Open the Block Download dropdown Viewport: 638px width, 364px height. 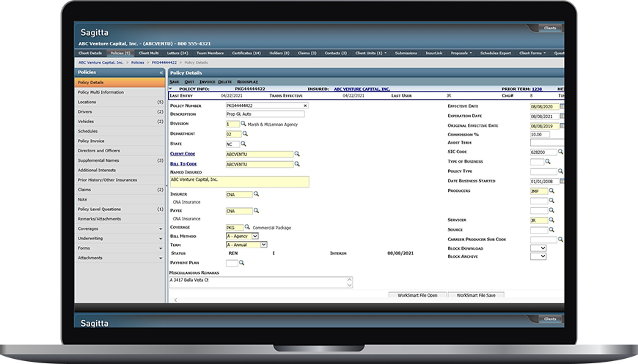pyautogui.click(x=543, y=248)
